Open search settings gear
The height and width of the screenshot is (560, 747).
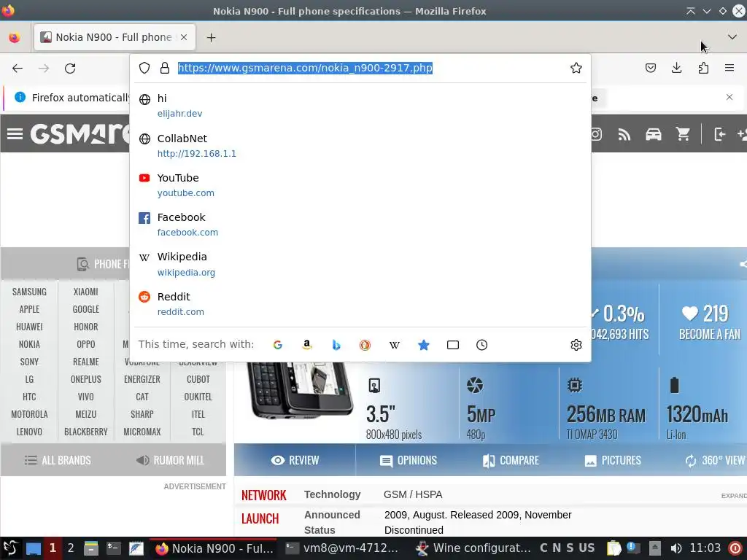coord(576,345)
